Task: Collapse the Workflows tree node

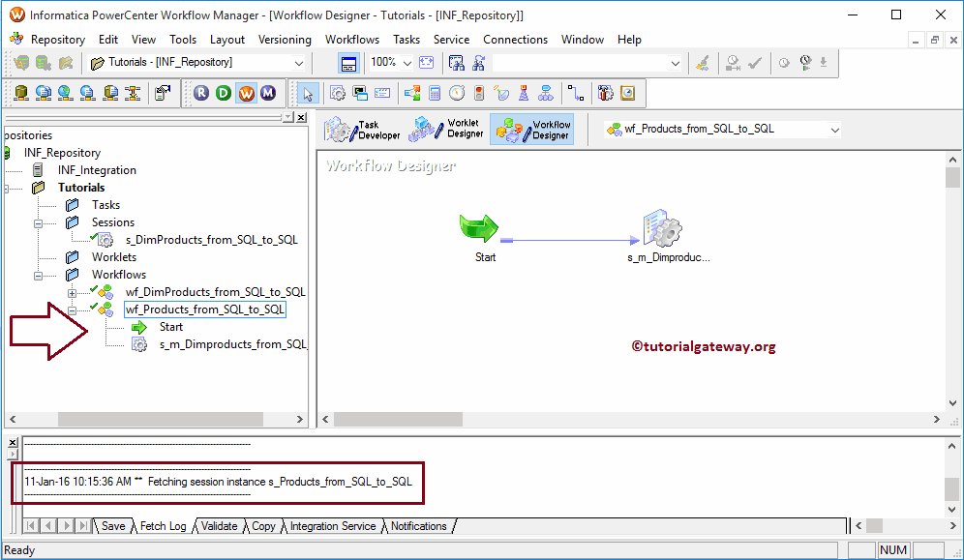Action: coord(38,274)
